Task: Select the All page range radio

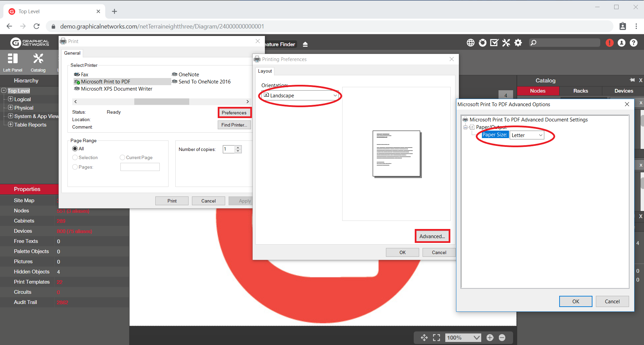Action: [75, 149]
